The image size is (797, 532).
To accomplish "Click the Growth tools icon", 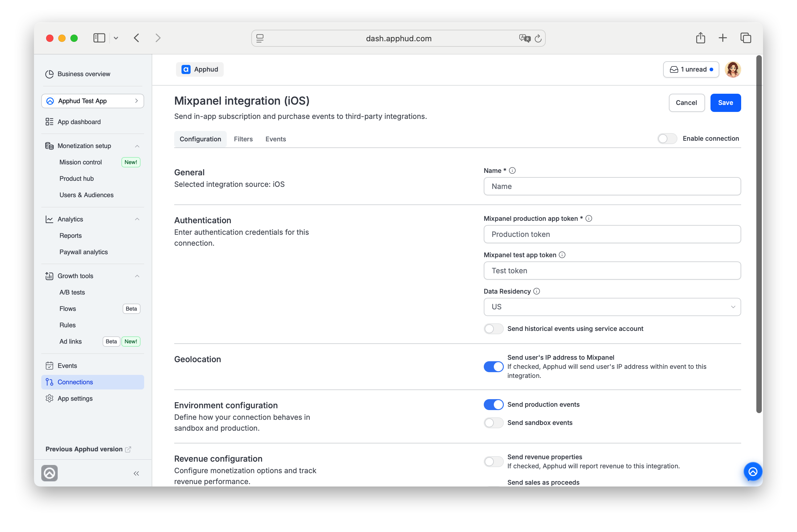I will tap(49, 276).
